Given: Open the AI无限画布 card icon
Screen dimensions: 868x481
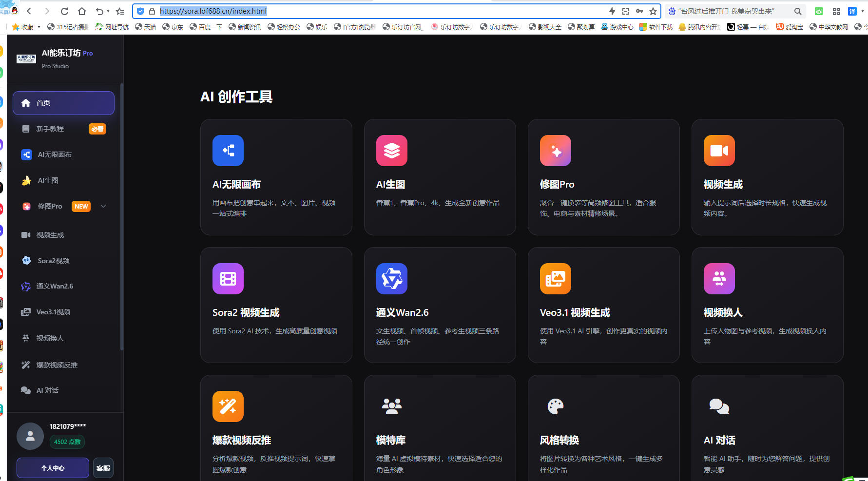Looking at the screenshot, I should point(228,151).
